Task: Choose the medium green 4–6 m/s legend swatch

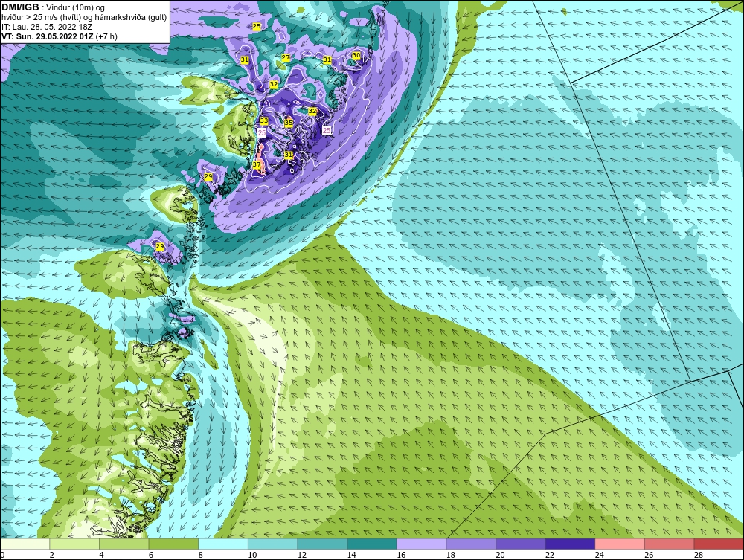Action: 124,544
